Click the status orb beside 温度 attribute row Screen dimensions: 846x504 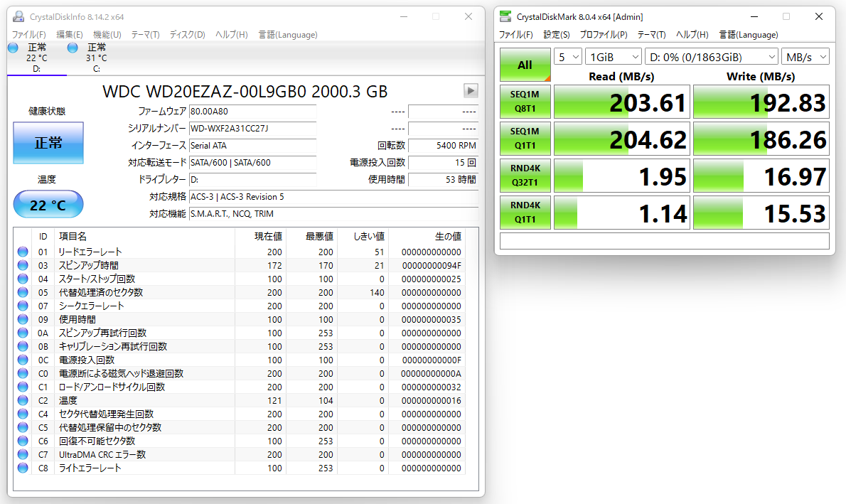click(23, 400)
